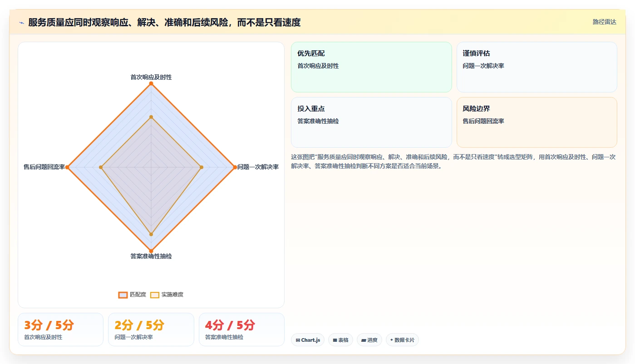Select the 进度 tag

369,340
